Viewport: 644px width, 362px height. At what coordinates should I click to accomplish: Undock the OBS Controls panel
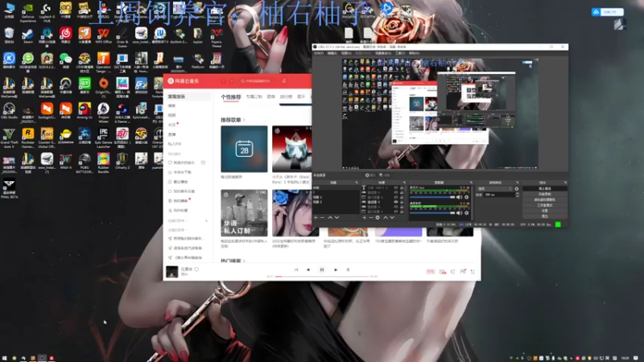(x=565, y=183)
